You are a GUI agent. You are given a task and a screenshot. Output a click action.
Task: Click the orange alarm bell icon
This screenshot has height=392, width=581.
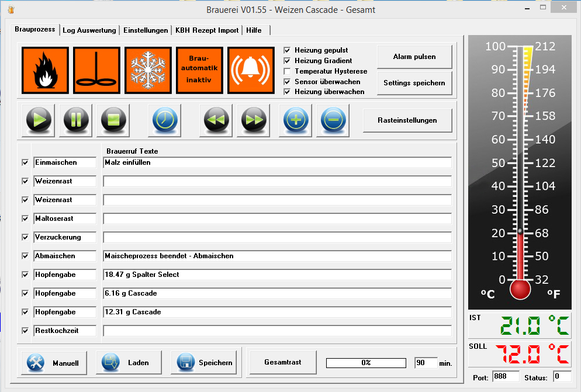tap(251, 70)
